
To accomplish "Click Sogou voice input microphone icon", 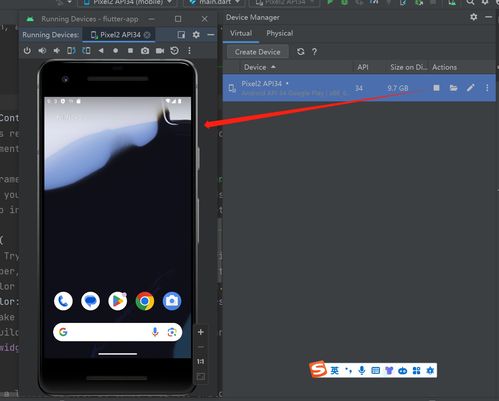I will pos(362,370).
